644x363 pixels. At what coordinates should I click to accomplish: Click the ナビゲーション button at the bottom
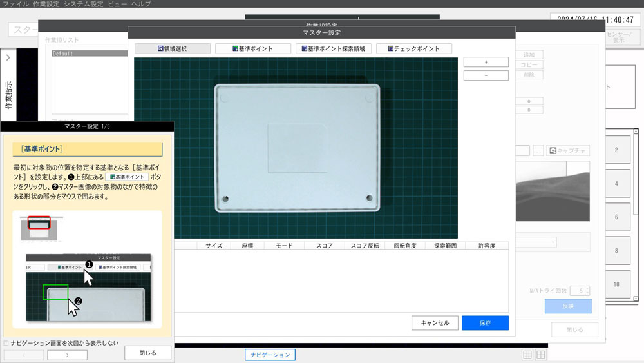pyautogui.click(x=270, y=355)
